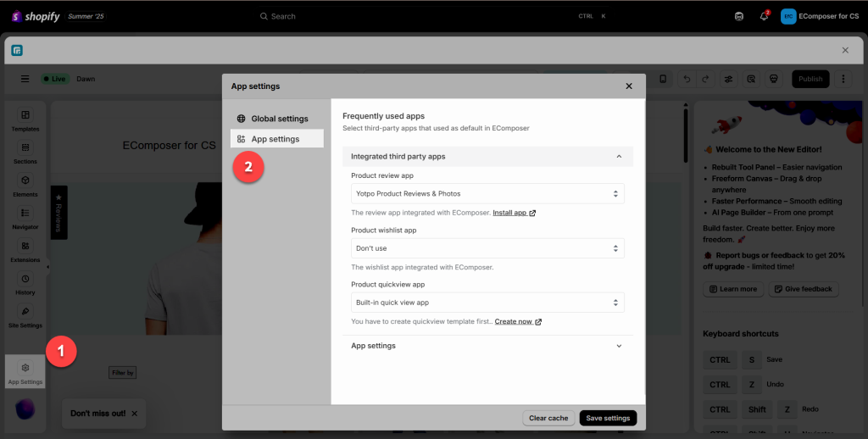Screen dimensions: 868x439
Task: Open the Navigator panel icon
Action: 25,213
